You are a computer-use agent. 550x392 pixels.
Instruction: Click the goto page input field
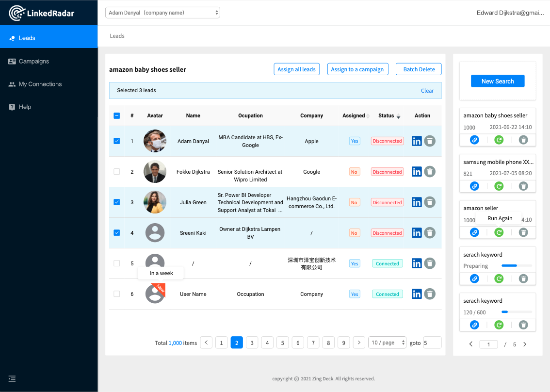coord(432,343)
